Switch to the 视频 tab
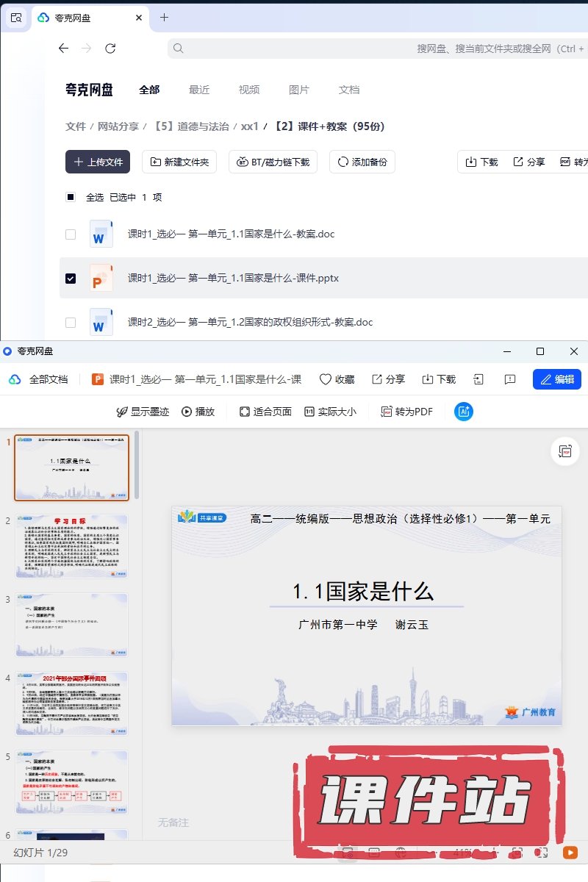 [249, 90]
